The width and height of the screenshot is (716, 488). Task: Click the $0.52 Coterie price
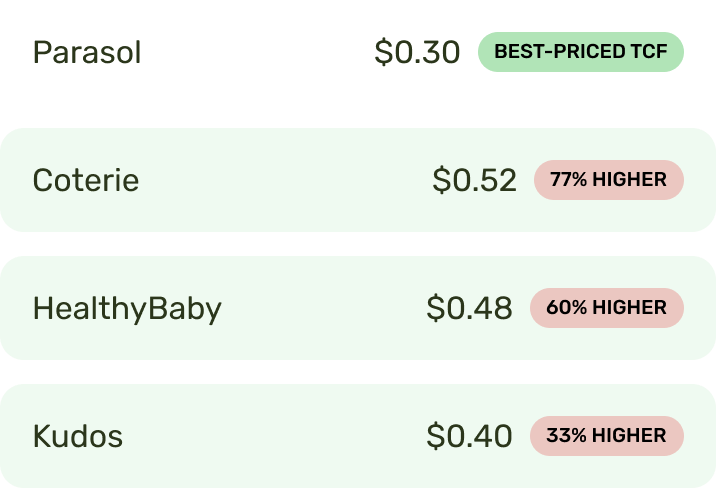tap(474, 180)
